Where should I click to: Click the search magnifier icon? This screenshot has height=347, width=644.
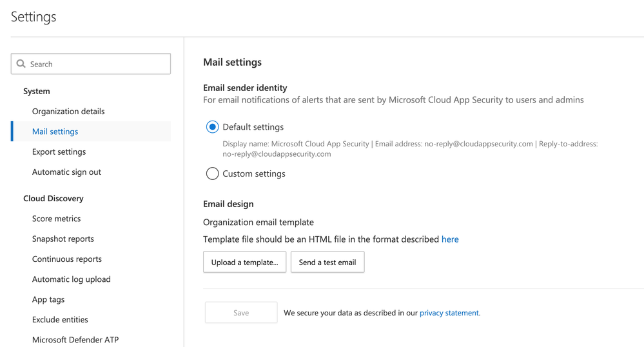[x=21, y=64]
